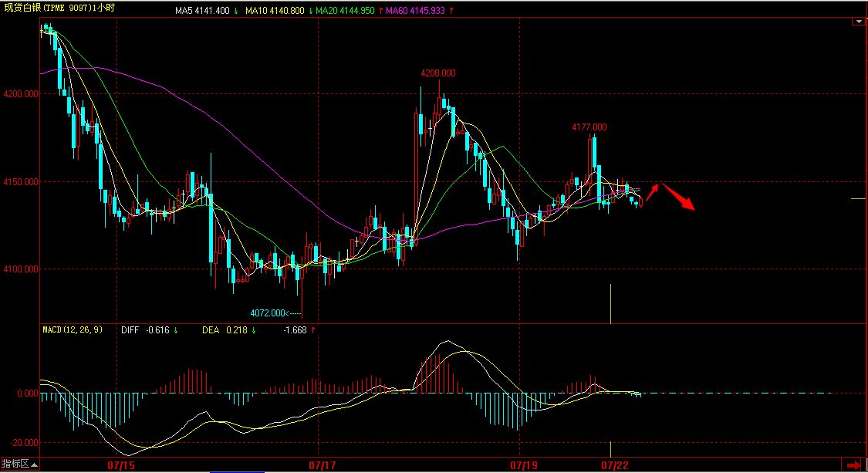This screenshot has height=473, width=868.
Task: Click the 07/15 date marker
Action: coord(120,465)
